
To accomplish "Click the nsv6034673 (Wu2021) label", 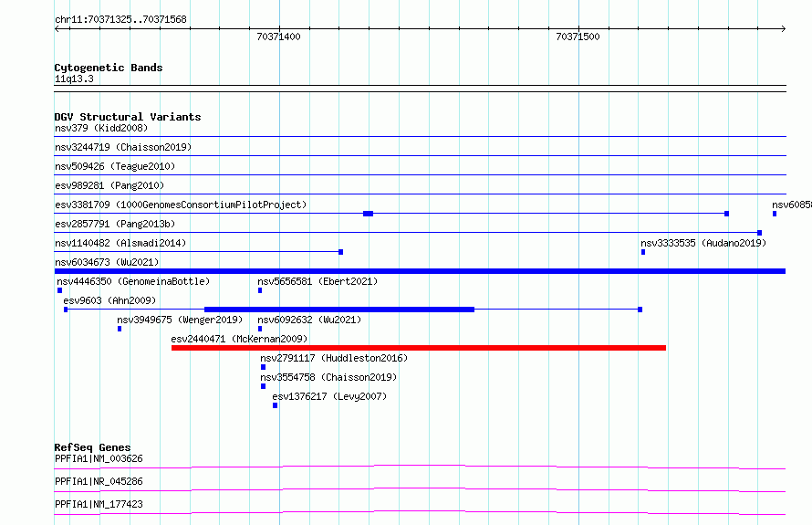I will pos(107,262).
